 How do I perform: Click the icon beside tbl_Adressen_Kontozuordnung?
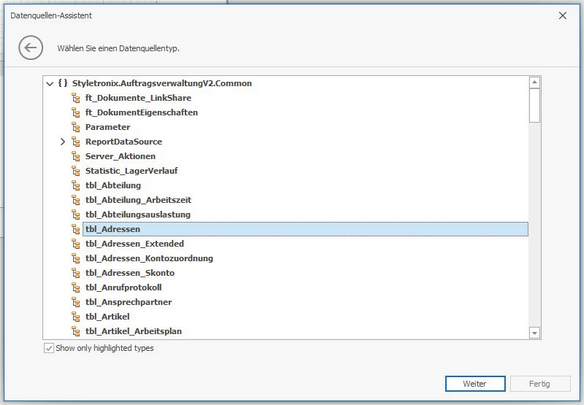tap(76, 258)
